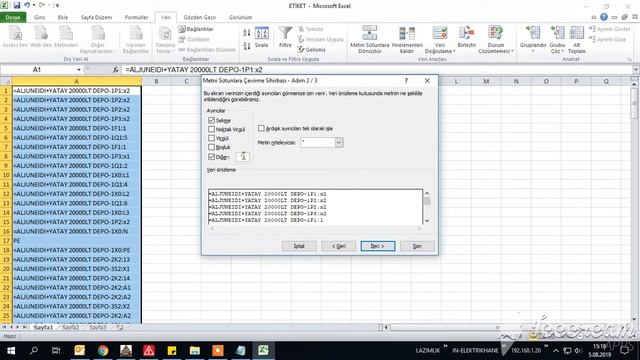This screenshot has height=360, width=640.
Task: Open File Explorer from taskbar
Action: point(195,351)
